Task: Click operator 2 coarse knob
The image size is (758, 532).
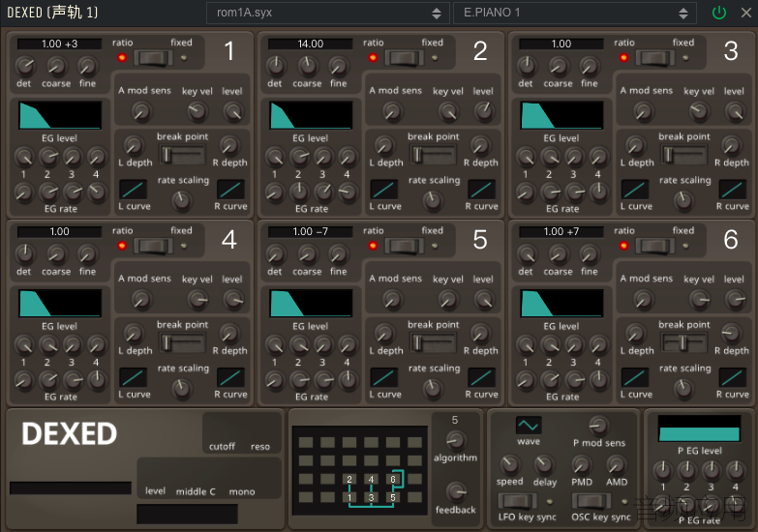Action: pos(308,66)
